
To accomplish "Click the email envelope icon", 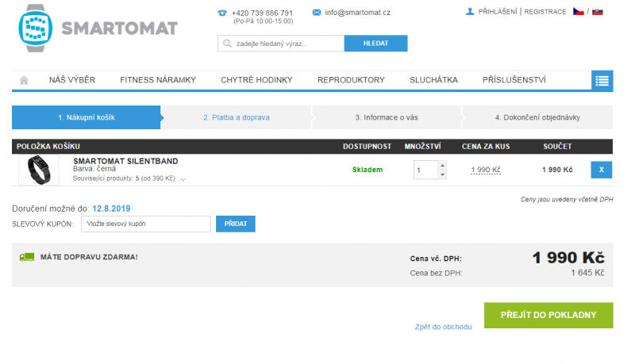I will click(x=317, y=13).
